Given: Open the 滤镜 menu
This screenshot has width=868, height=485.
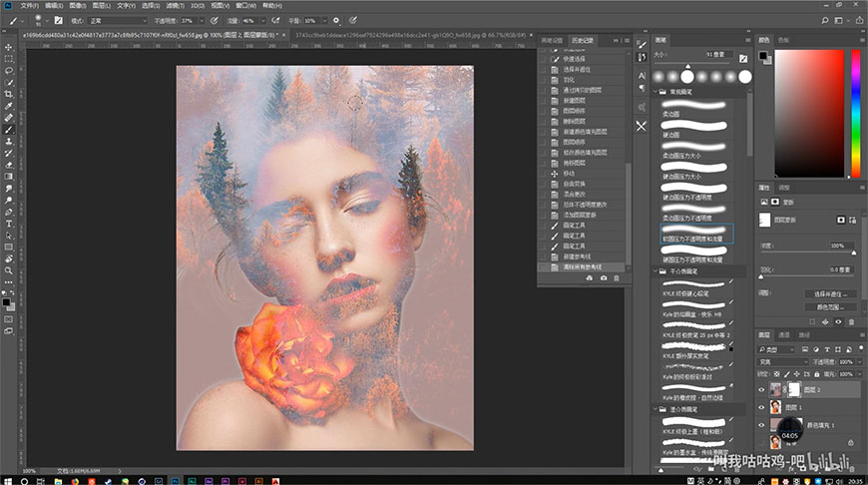Looking at the screenshot, I should coord(174,5).
